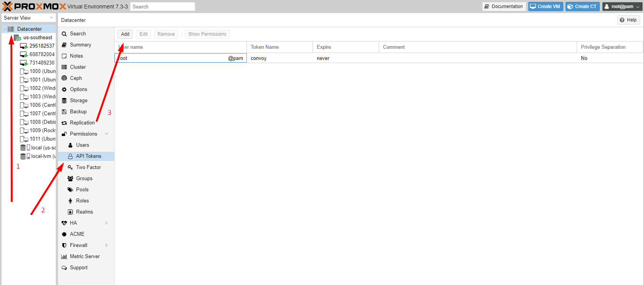Click the Pools tags icon

(x=70, y=190)
